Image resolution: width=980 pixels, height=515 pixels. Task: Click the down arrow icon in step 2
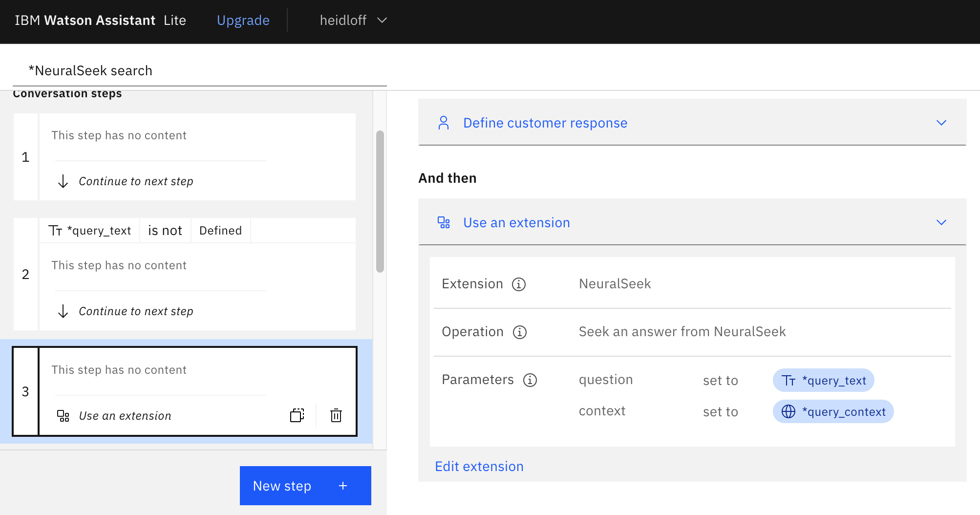pyautogui.click(x=63, y=311)
